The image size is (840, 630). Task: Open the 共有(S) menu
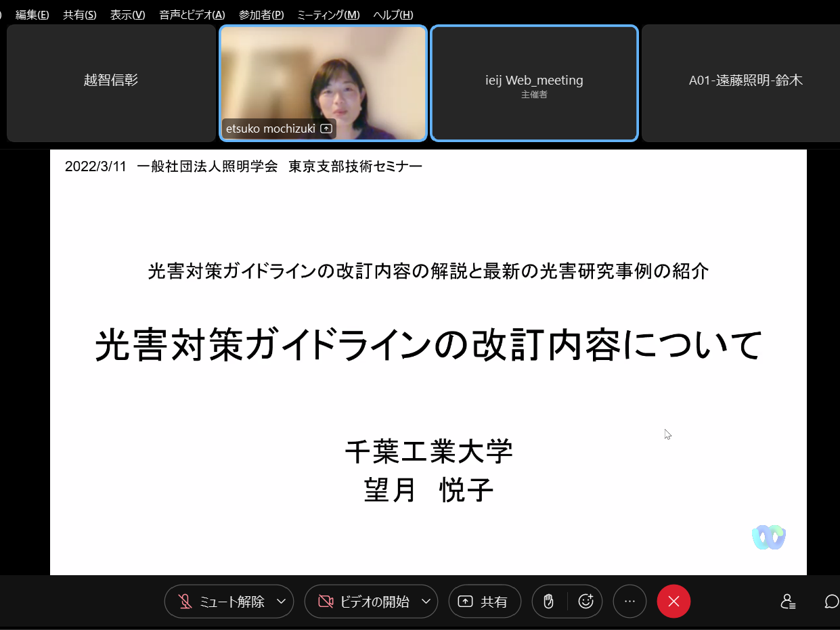point(80,15)
